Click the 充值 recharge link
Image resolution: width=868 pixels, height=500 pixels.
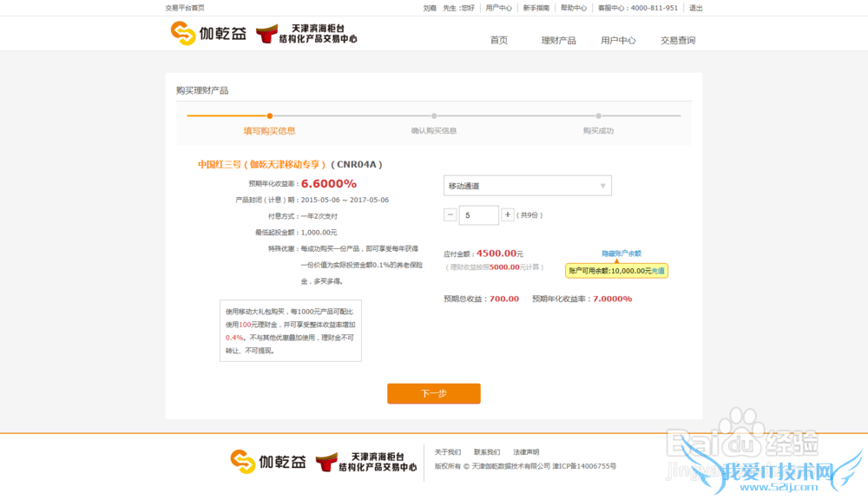pyautogui.click(x=659, y=271)
